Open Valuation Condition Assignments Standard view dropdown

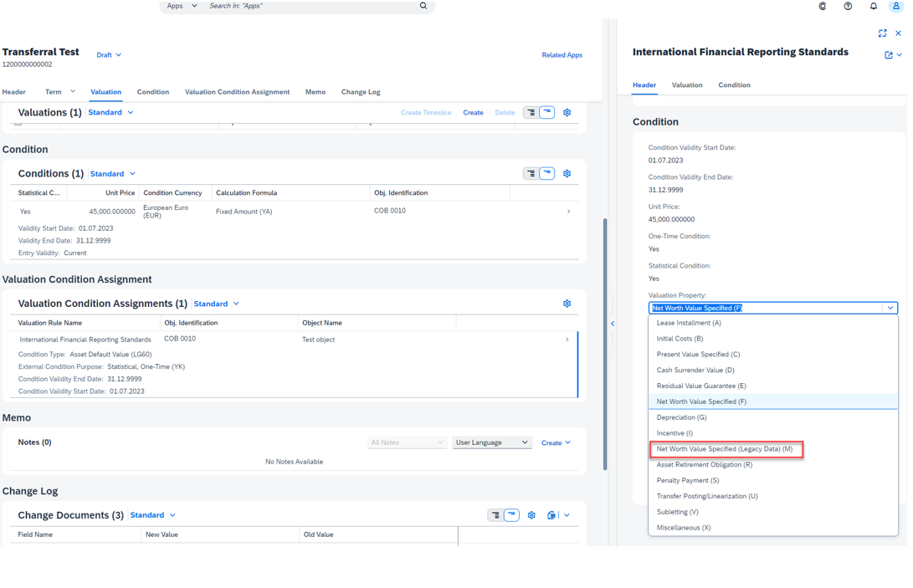coord(217,304)
